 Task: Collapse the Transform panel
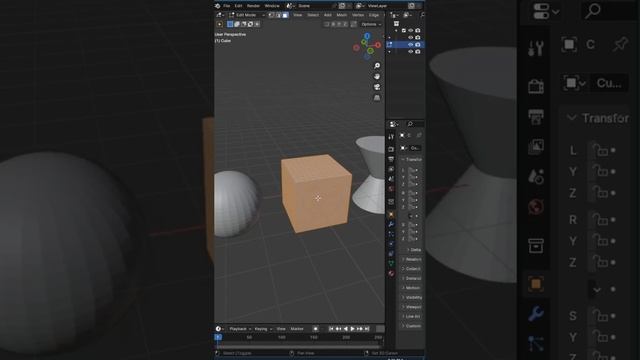click(x=411, y=160)
